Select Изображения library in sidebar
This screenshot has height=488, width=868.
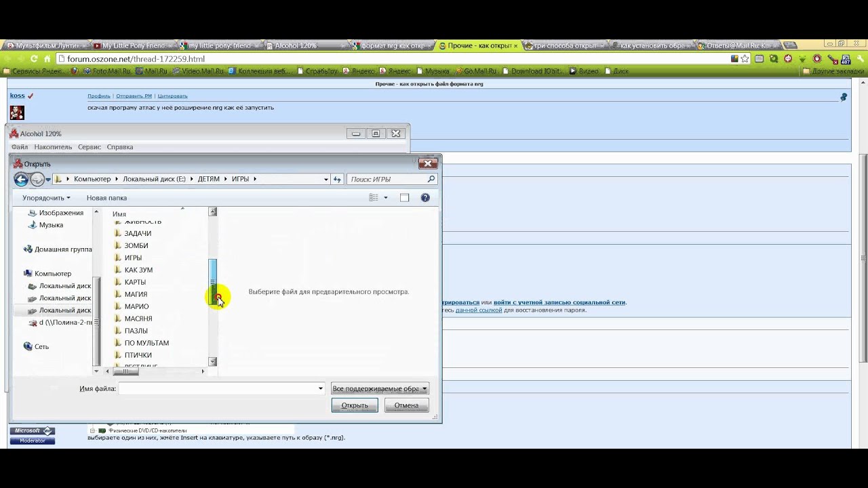[56, 213]
